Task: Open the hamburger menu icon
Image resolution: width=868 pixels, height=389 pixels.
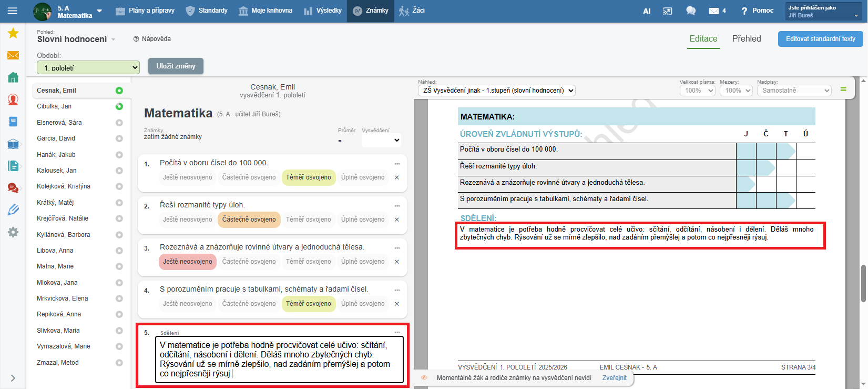Action: click(x=13, y=11)
